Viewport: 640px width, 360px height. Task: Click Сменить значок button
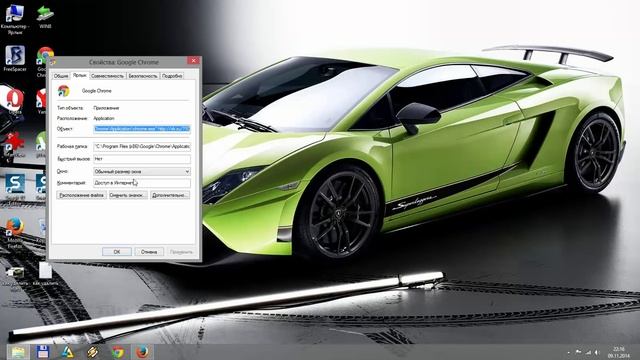point(128,195)
